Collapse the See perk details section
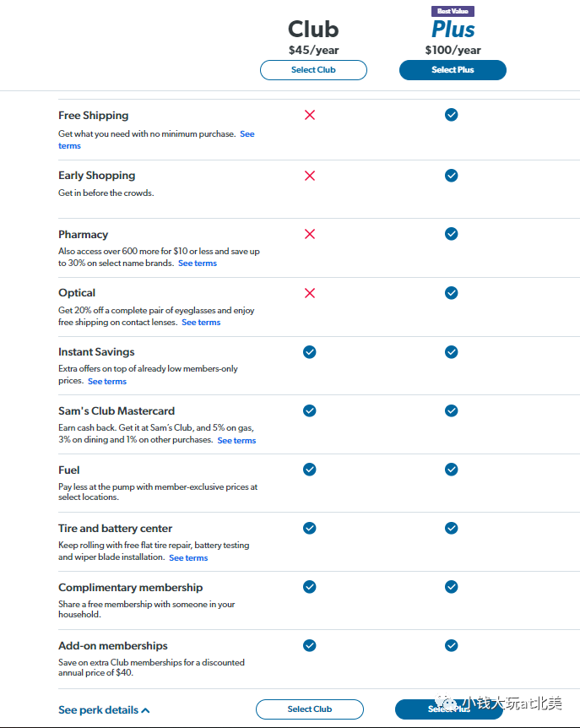 (x=104, y=710)
